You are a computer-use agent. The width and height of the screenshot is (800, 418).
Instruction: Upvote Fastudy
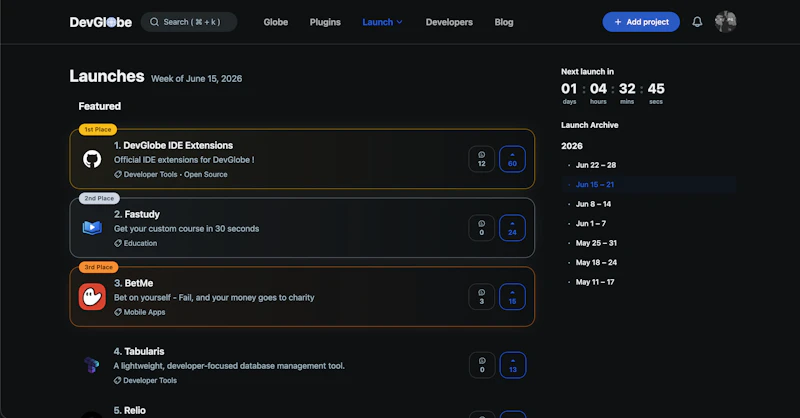(x=512, y=228)
